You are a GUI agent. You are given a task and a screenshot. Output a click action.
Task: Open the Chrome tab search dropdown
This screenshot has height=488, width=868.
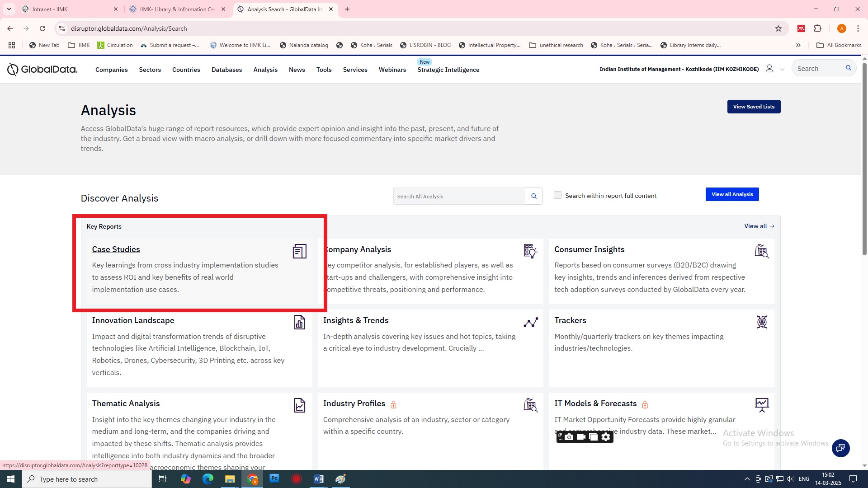(9, 9)
